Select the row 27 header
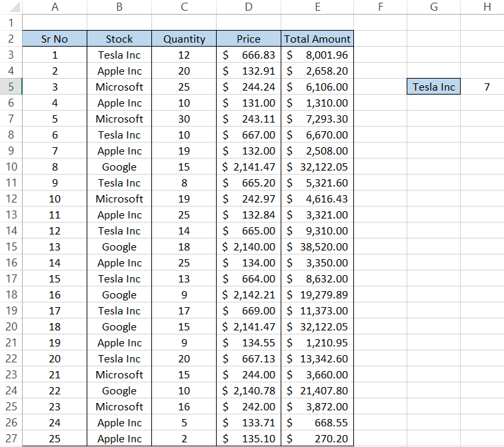This screenshot has width=504, height=447. [11, 438]
